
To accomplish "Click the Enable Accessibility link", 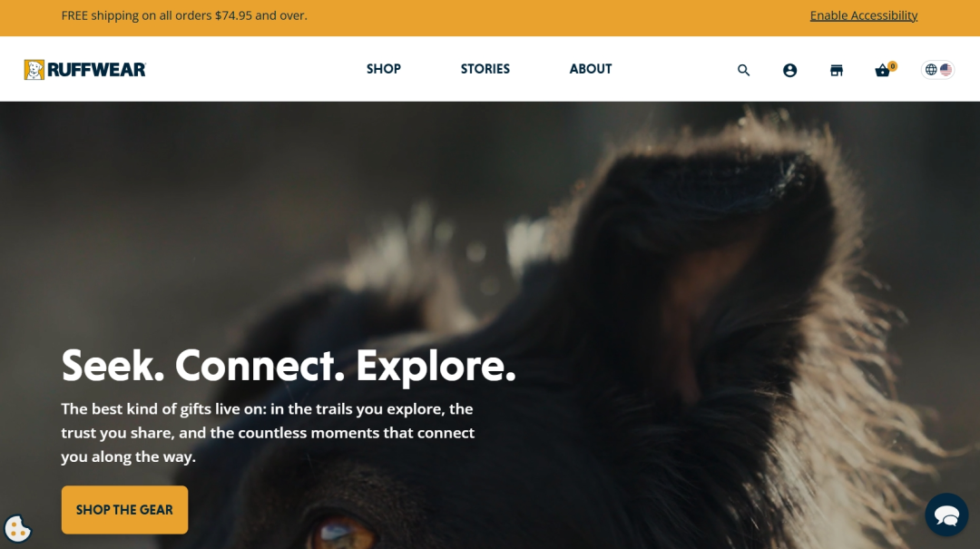I will tap(864, 15).
